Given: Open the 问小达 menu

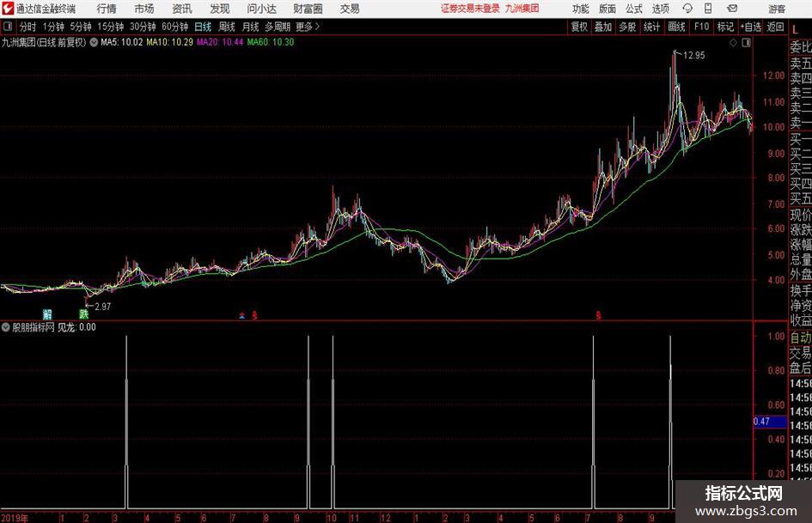Looking at the screenshot, I should click(261, 9).
